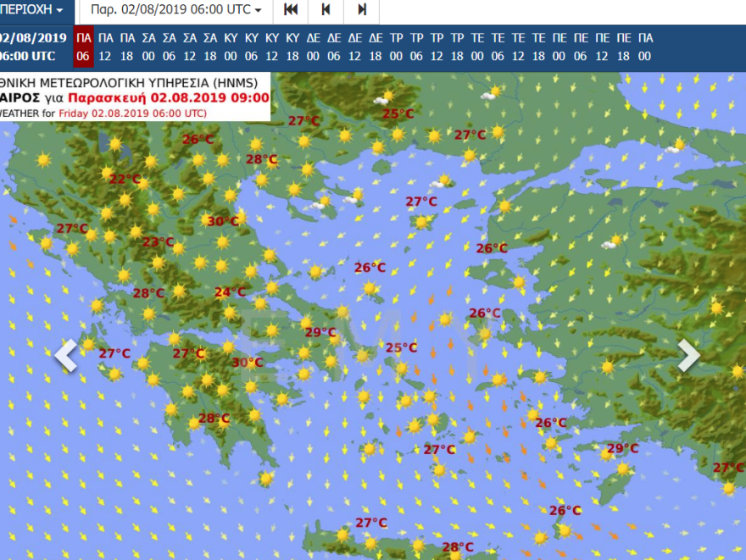Select the ΠΑ 12 forecast slot
746x560 pixels.
tap(105, 47)
